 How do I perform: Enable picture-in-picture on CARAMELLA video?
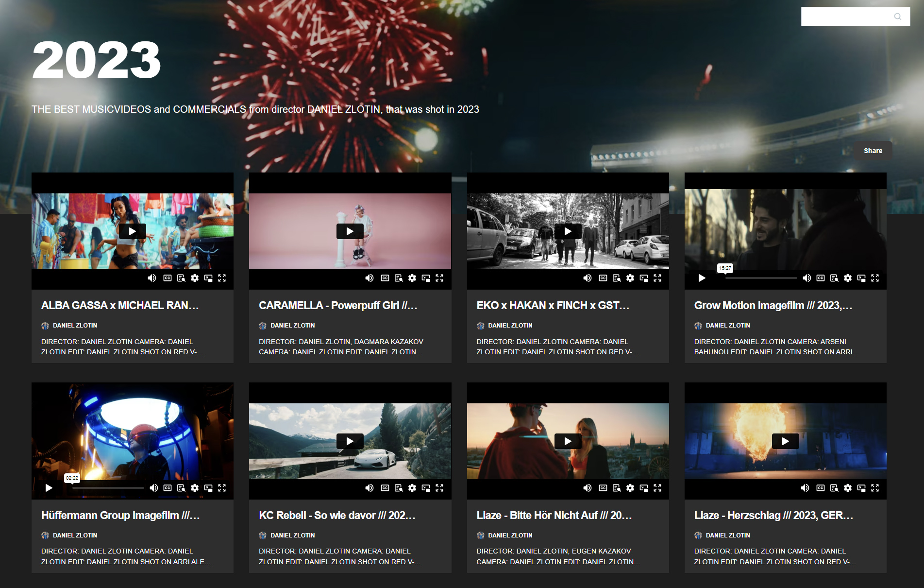tap(426, 278)
